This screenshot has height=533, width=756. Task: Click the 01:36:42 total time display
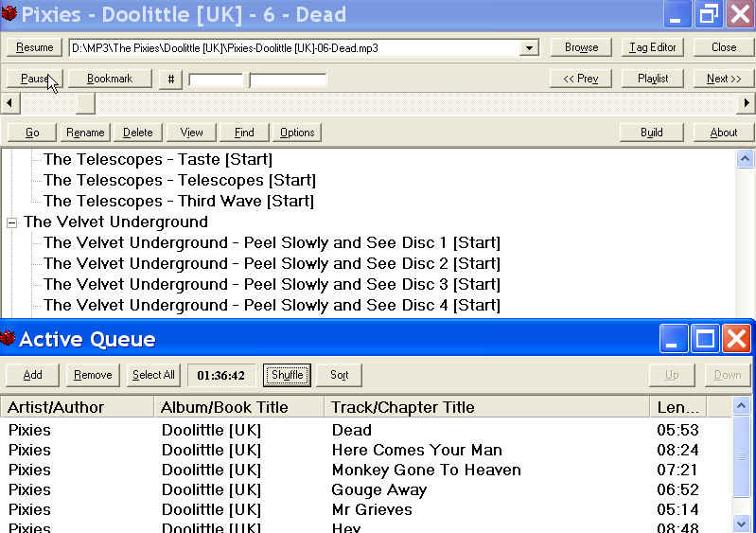(220, 375)
